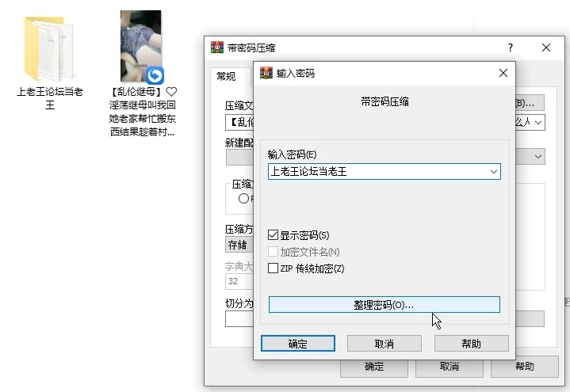Confirm with 确定 in 输入密码 dialog
This screenshot has width=570, height=392.
tap(298, 344)
